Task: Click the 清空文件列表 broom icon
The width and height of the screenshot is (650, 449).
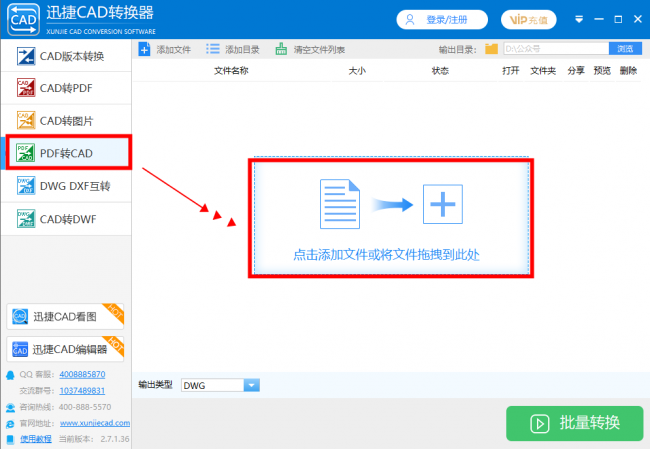Action: [x=281, y=49]
